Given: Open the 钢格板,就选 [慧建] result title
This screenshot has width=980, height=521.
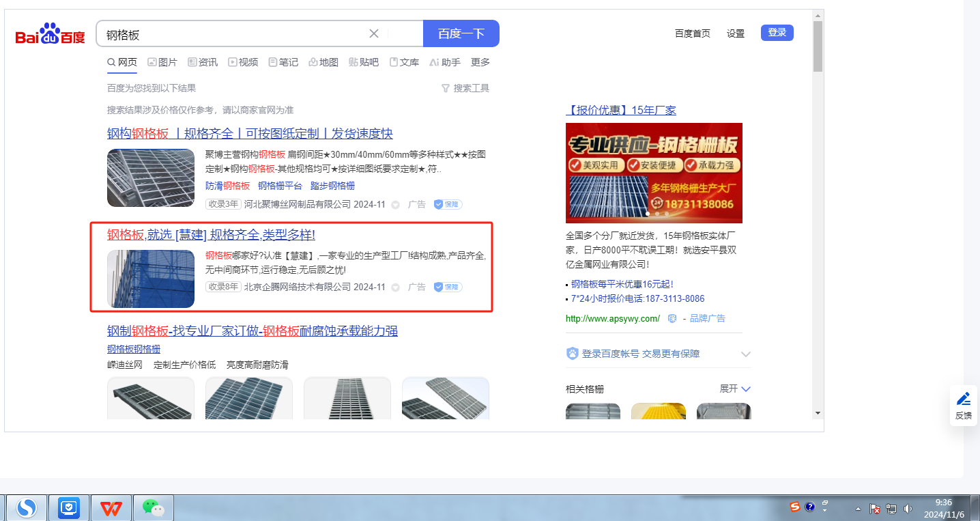Looking at the screenshot, I should (211, 235).
